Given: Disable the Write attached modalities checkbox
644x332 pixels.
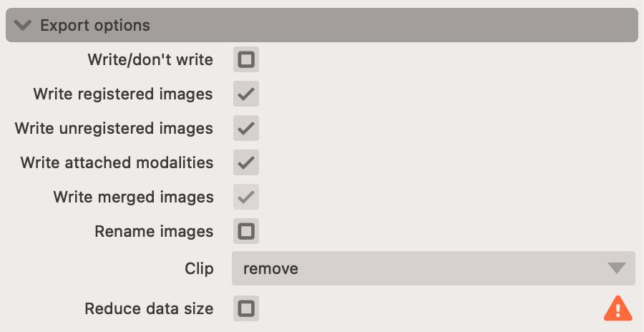Looking at the screenshot, I should point(246,163).
